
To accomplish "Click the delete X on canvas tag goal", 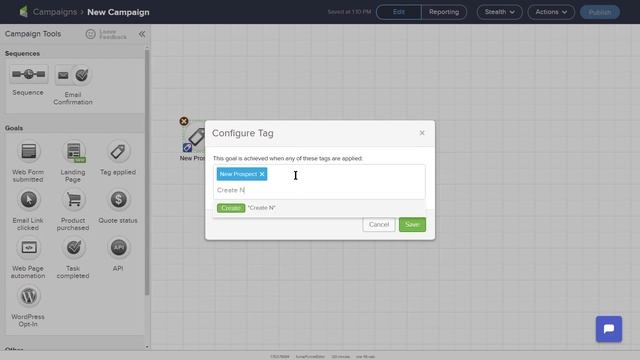I will tap(184, 121).
